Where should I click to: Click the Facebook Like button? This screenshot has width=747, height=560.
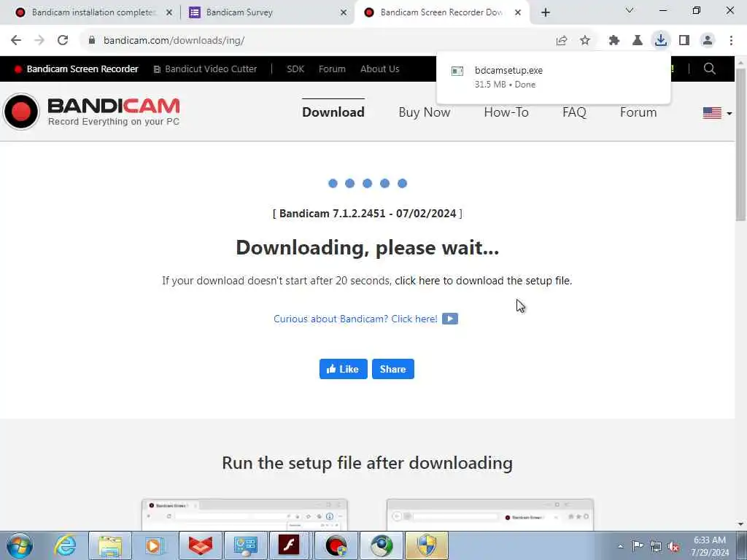[343, 369]
